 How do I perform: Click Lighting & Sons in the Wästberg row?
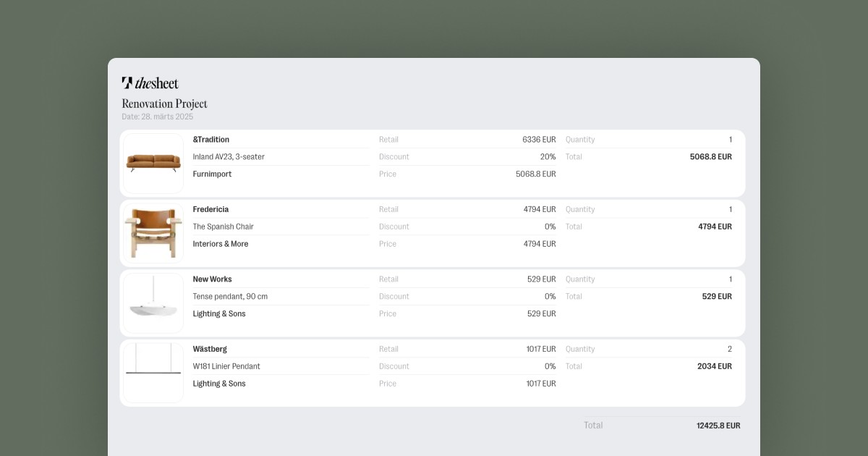coord(219,384)
